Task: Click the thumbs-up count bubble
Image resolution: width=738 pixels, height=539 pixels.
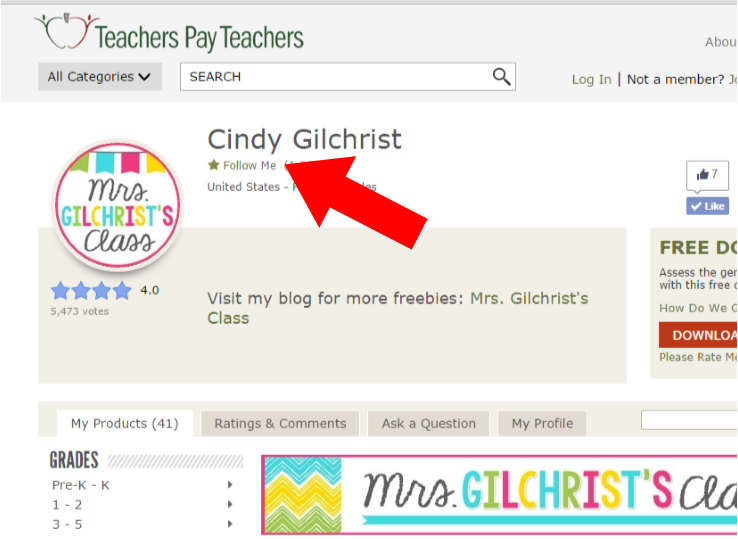Action: pyautogui.click(x=707, y=176)
